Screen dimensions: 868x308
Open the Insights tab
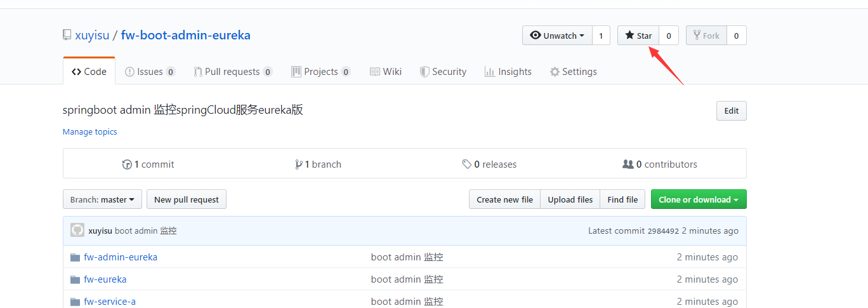point(508,72)
